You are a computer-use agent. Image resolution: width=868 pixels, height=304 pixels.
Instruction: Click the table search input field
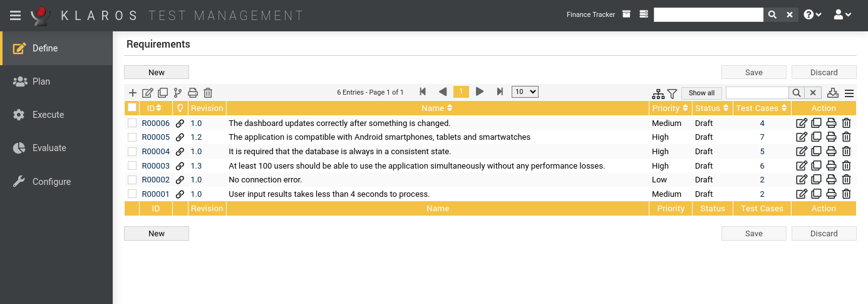click(x=757, y=93)
